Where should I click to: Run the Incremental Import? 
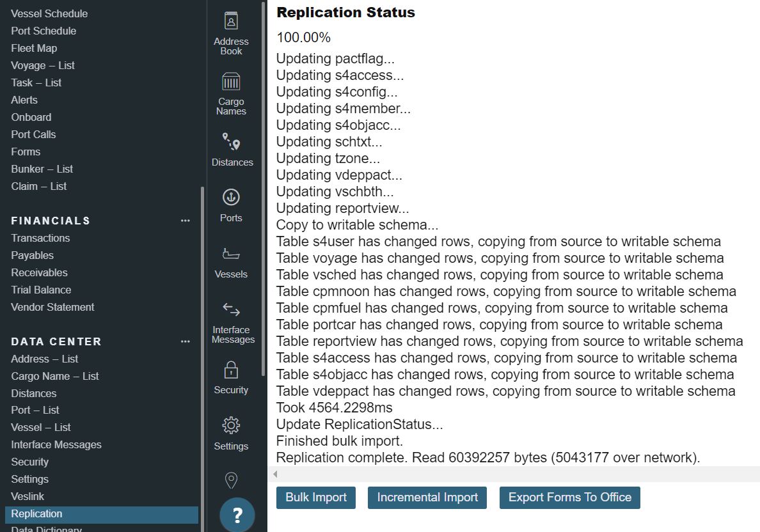click(x=427, y=497)
